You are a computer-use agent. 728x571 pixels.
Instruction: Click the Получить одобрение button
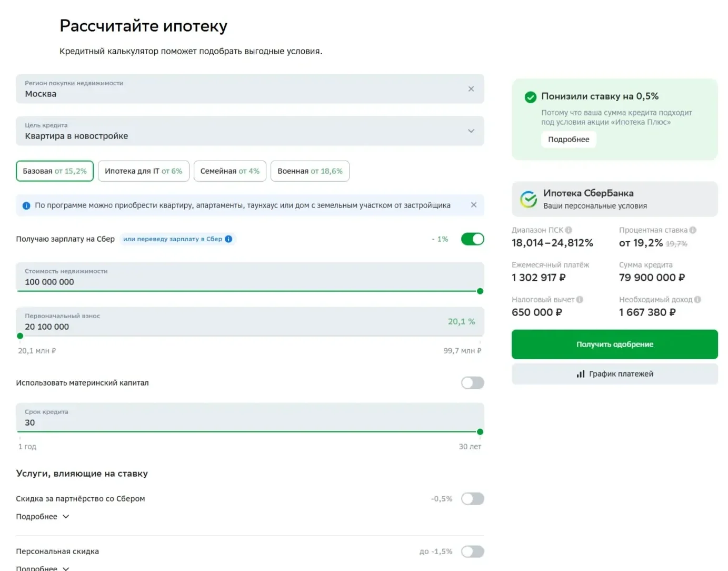(615, 344)
